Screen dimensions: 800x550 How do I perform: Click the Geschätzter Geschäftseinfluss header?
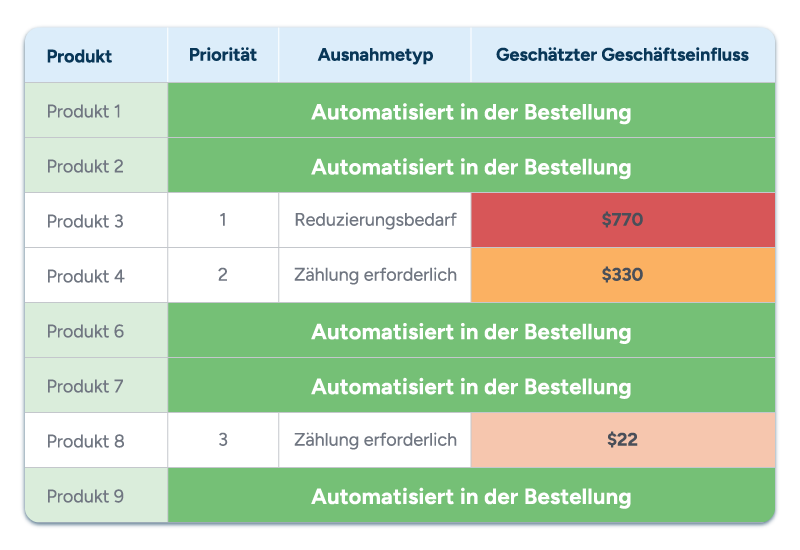(x=623, y=55)
